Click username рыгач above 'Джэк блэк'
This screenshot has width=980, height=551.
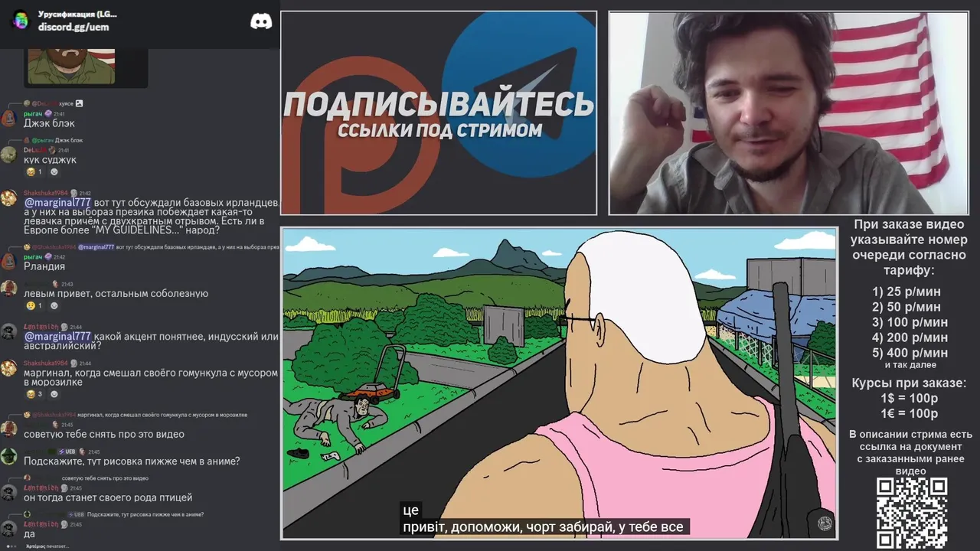33,113
